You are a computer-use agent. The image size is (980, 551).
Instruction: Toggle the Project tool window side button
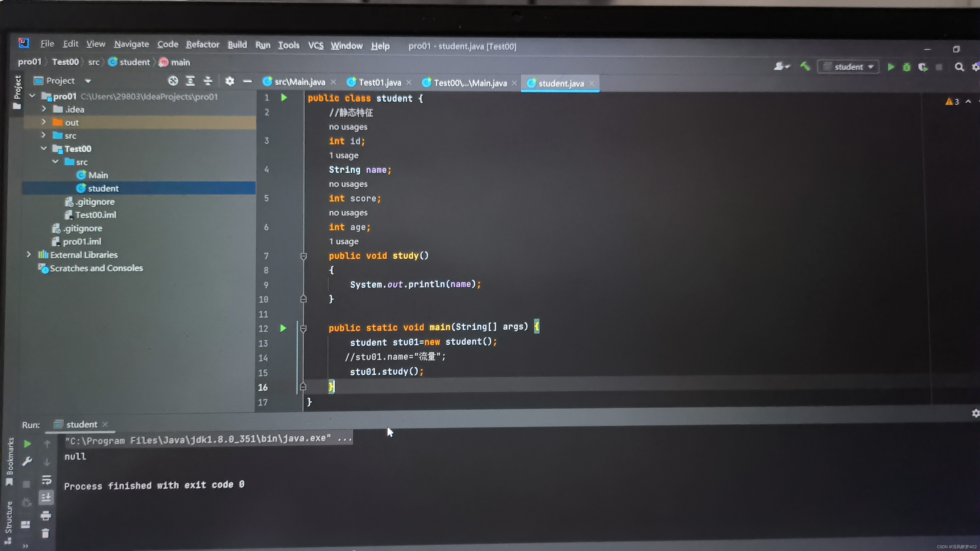click(x=17, y=93)
